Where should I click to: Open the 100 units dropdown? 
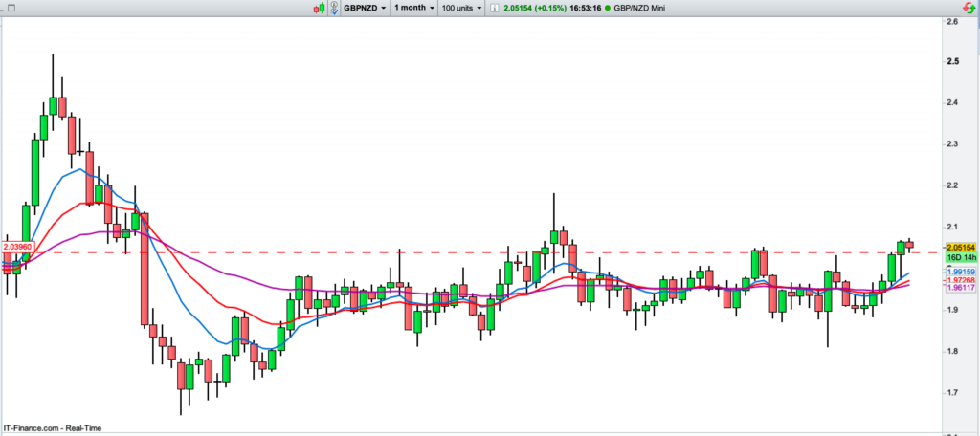[x=461, y=8]
